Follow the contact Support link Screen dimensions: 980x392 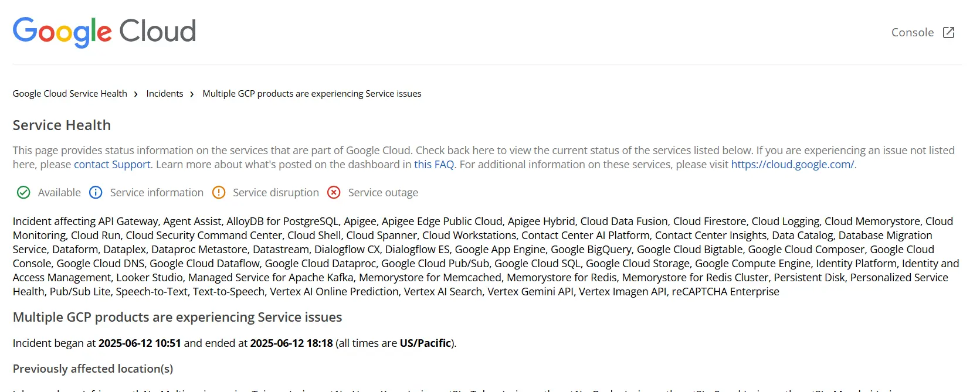point(112,165)
